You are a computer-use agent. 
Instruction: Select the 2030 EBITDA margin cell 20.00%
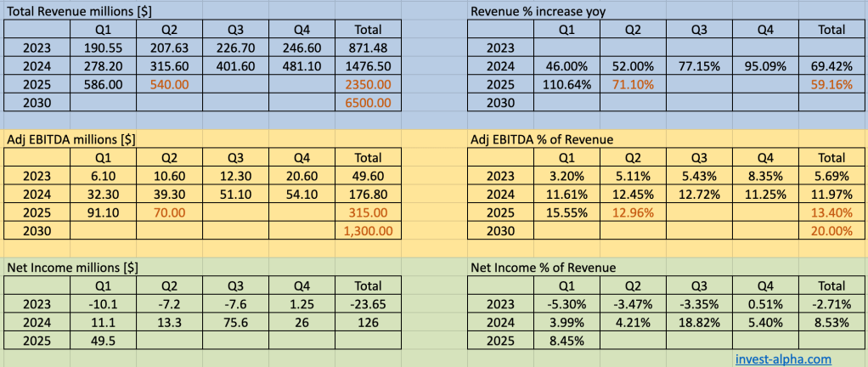(831, 230)
